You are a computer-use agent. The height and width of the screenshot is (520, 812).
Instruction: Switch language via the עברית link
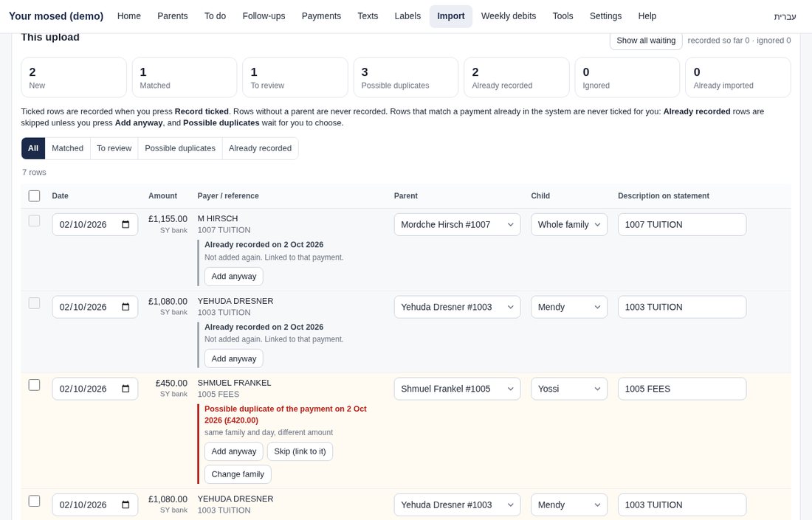[785, 16]
